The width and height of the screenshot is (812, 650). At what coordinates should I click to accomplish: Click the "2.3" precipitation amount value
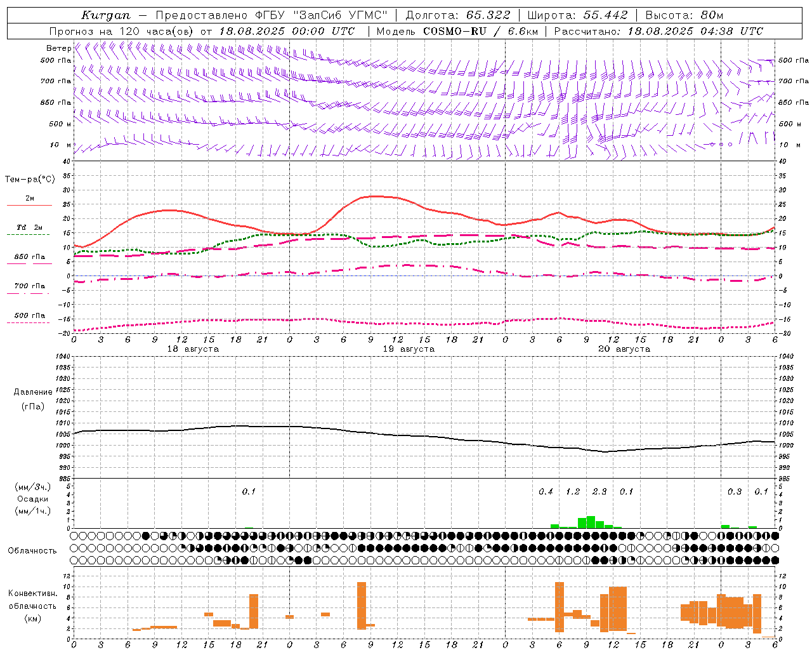599,492
